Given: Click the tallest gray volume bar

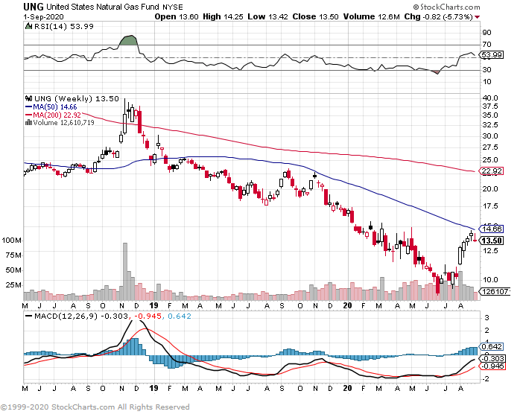Looking at the screenshot, I should coord(125,271).
